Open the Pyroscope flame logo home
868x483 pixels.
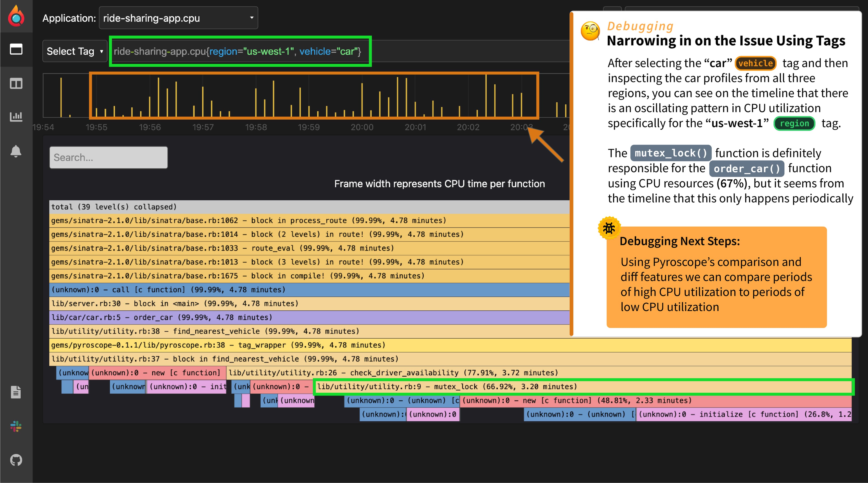click(x=16, y=16)
